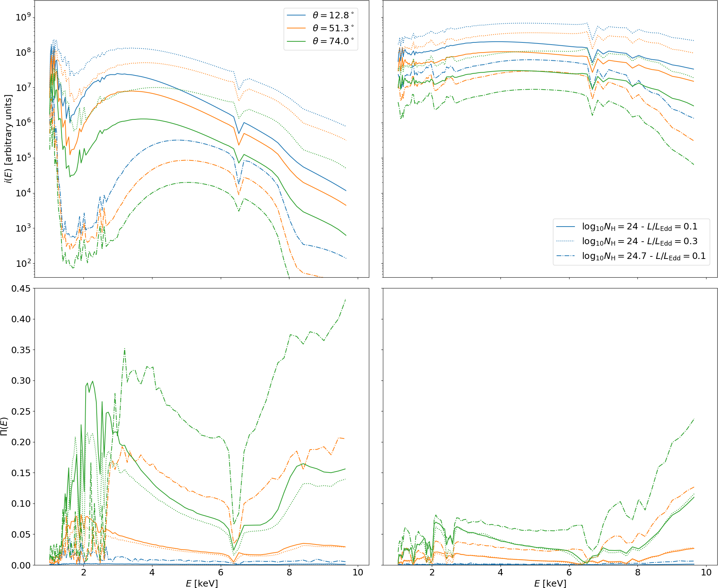Click x-axis tick 4 under bottom-left plot
The height and width of the screenshot is (588, 718).
152,572
